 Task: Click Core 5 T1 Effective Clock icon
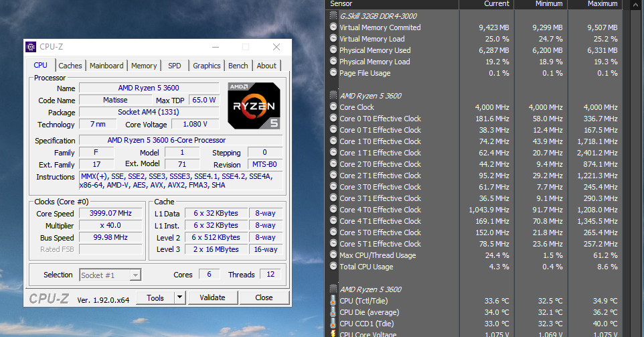333,243
